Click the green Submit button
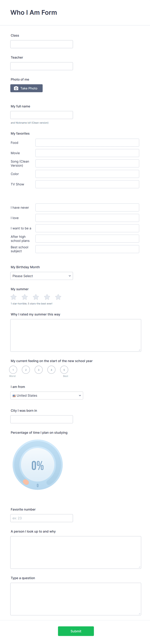This screenshot has width=150, height=644. (x=76, y=631)
